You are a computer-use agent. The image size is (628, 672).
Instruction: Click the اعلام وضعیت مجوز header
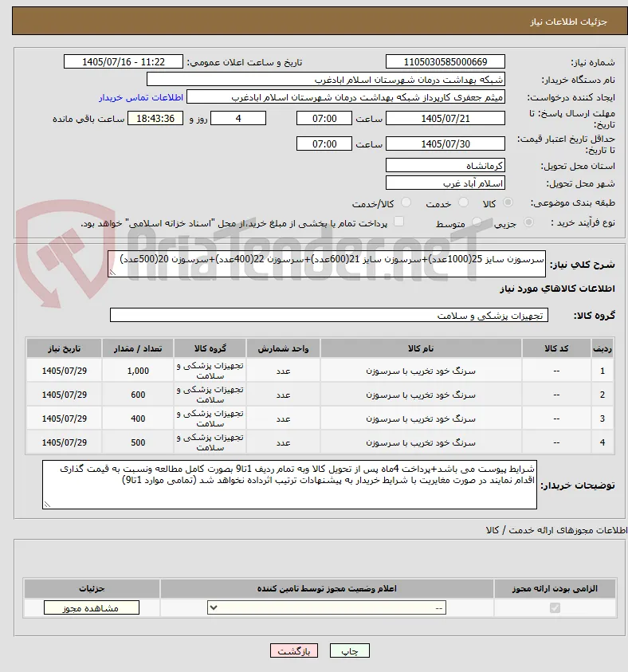pyautogui.click(x=327, y=588)
